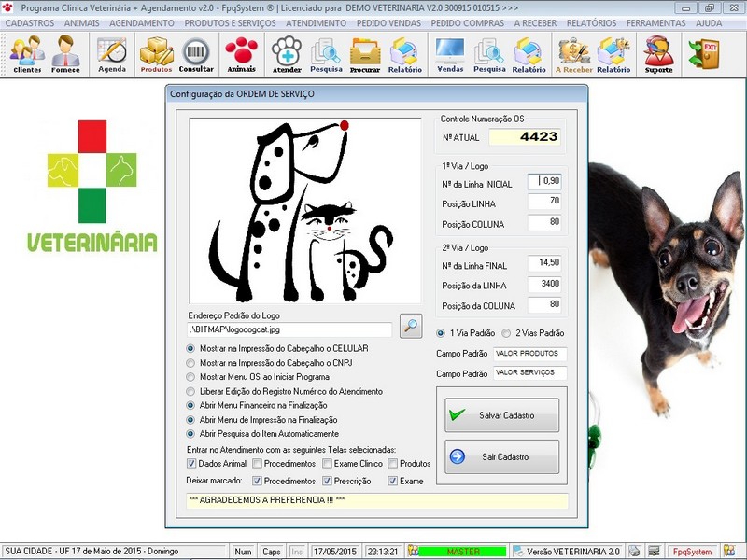Viewport: 747px width, 560px height.
Task: Click the Nº ATUAL field 4423
Action: pyautogui.click(x=525, y=136)
